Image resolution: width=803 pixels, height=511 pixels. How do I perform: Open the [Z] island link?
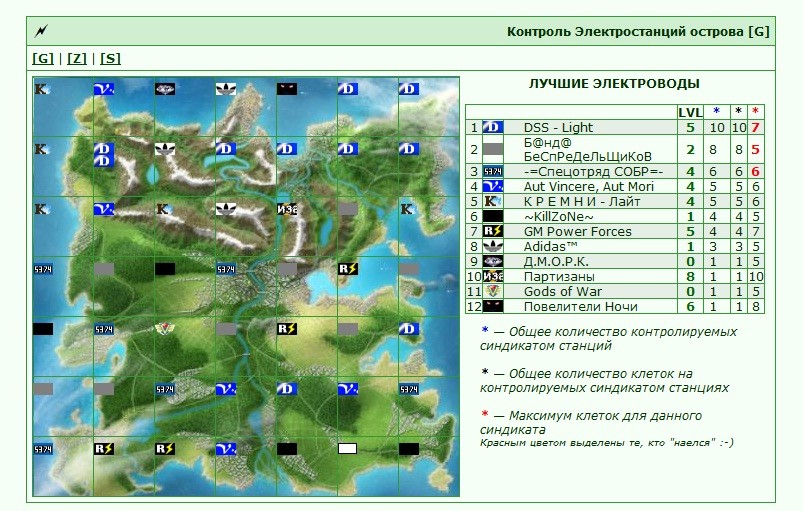[77, 58]
